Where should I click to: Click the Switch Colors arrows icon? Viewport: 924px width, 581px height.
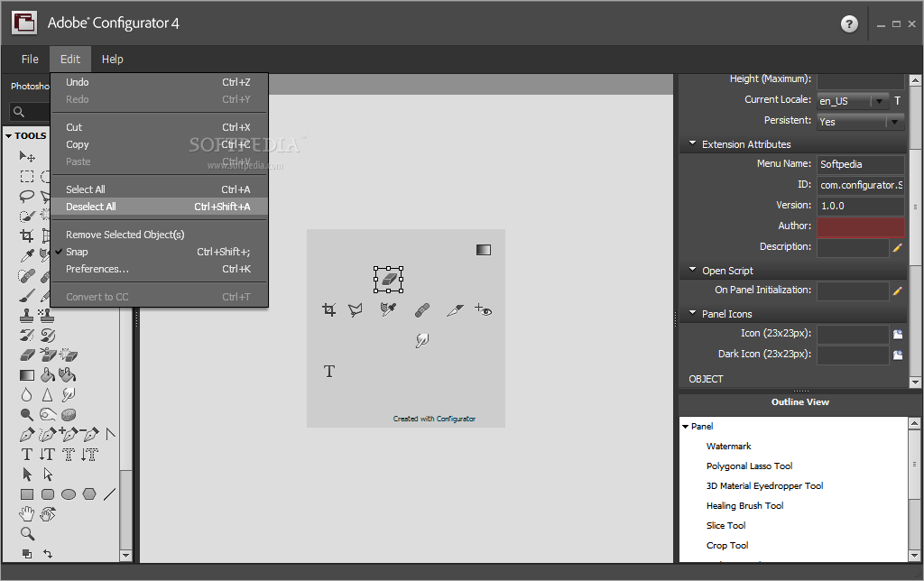click(x=48, y=554)
